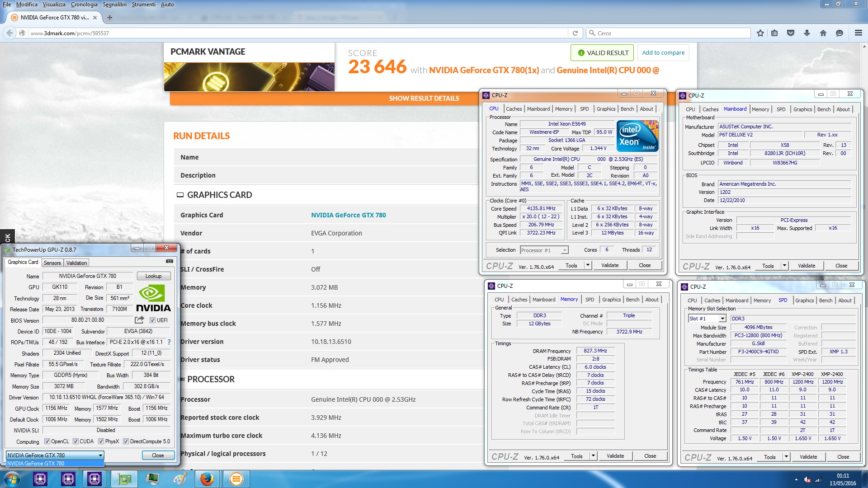Close the NVIDIA GeForce GTX 780 browser tab
Image resolution: width=868 pixels, height=488 pixels.
[95, 18]
